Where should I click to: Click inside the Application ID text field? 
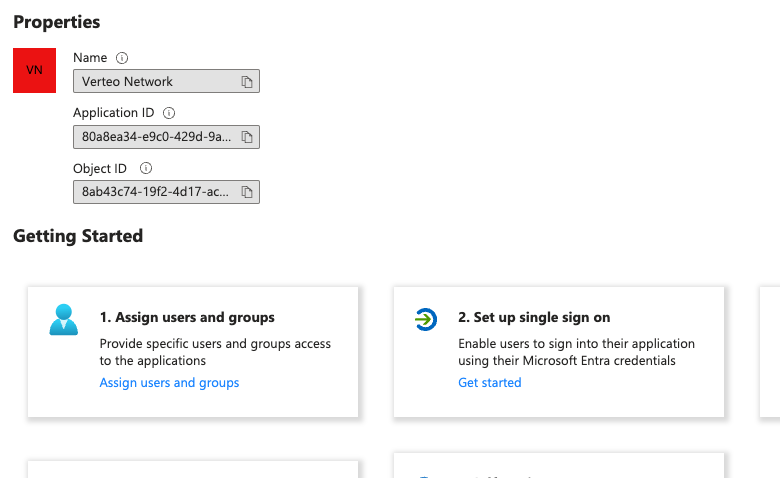click(155, 137)
